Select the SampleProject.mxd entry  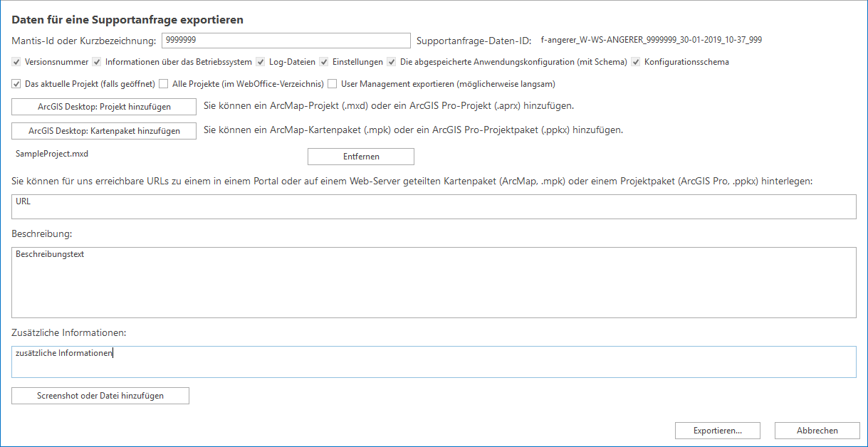coord(51,153)
